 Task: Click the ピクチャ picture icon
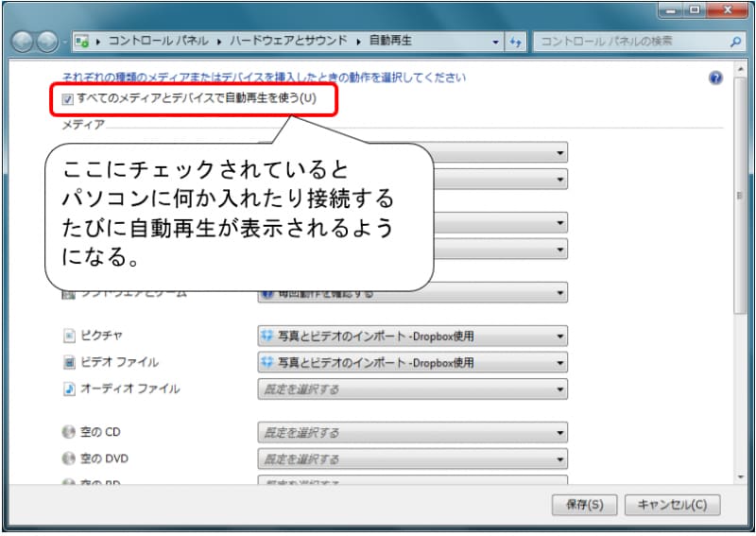pos(69,336)
